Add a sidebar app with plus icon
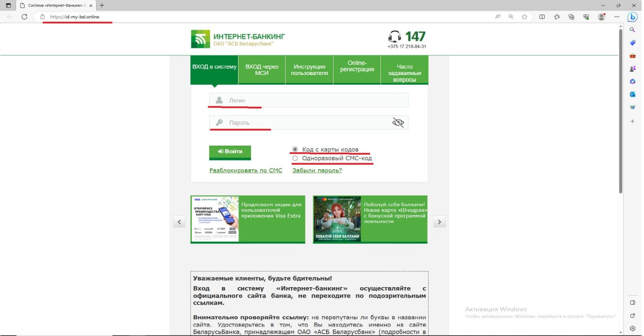 click(632, 121)
